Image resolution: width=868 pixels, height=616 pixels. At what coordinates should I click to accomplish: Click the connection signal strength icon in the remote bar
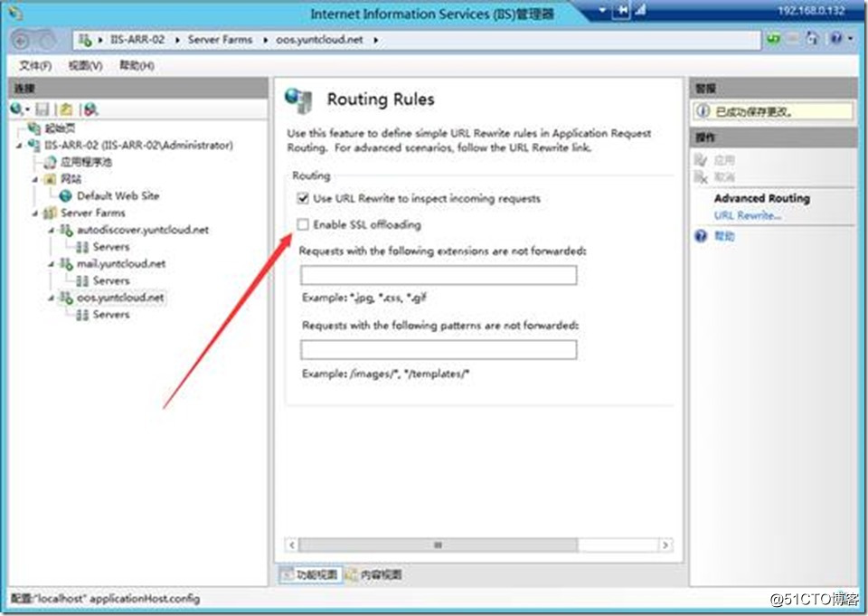click(640, 10)
